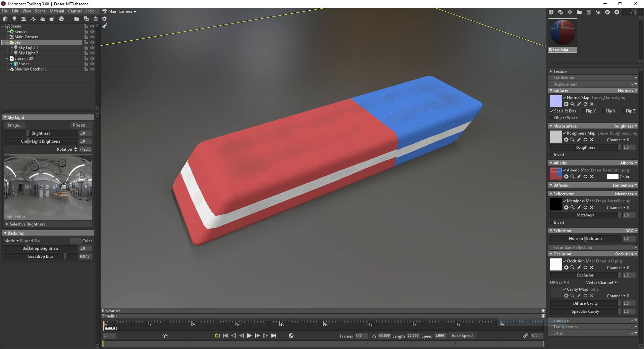Open the Edit menu
This screenshot has height=349, width=644.
click(x=15, y=11)
